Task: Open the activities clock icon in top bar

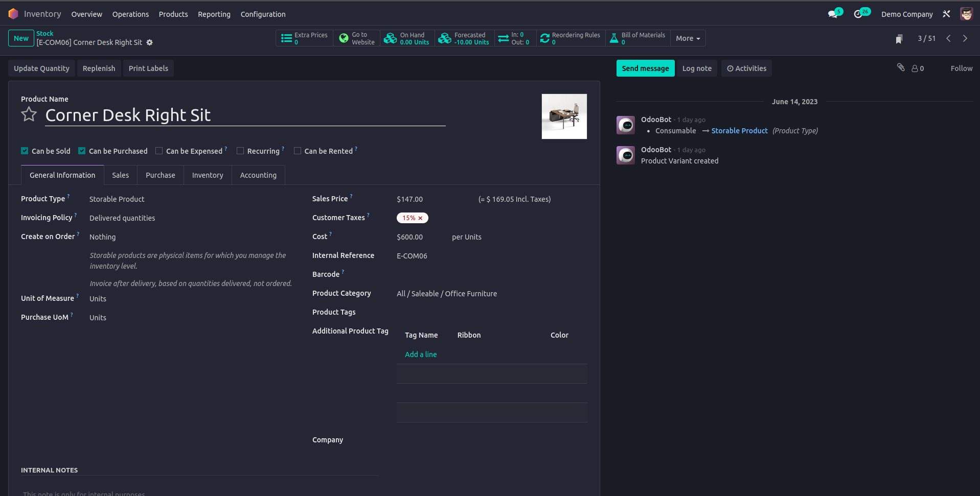Action: click(858, 14)
